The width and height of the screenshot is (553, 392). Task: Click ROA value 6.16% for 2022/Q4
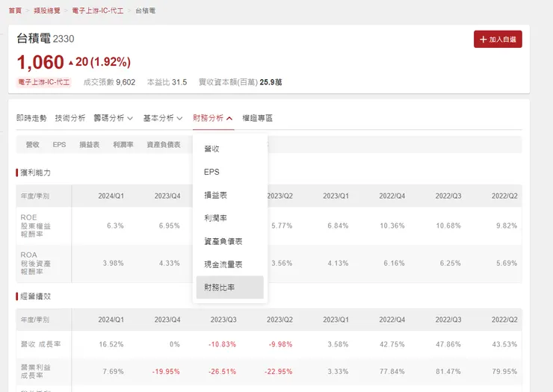pyautogui.click(x=394, y=263)
